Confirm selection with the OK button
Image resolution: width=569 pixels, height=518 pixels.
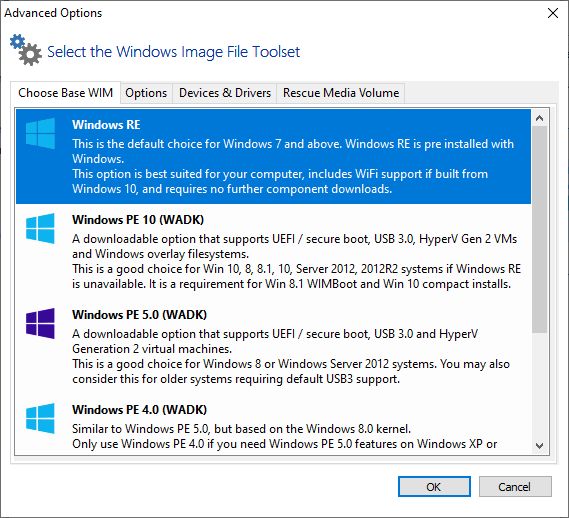pos(434,486)
